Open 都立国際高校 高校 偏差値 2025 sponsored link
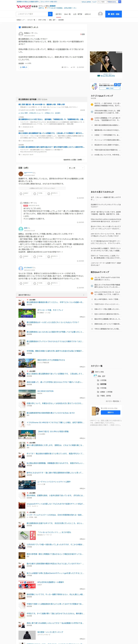Image resolution: width=138 pixels, height=644 pixels. point(42,105)
